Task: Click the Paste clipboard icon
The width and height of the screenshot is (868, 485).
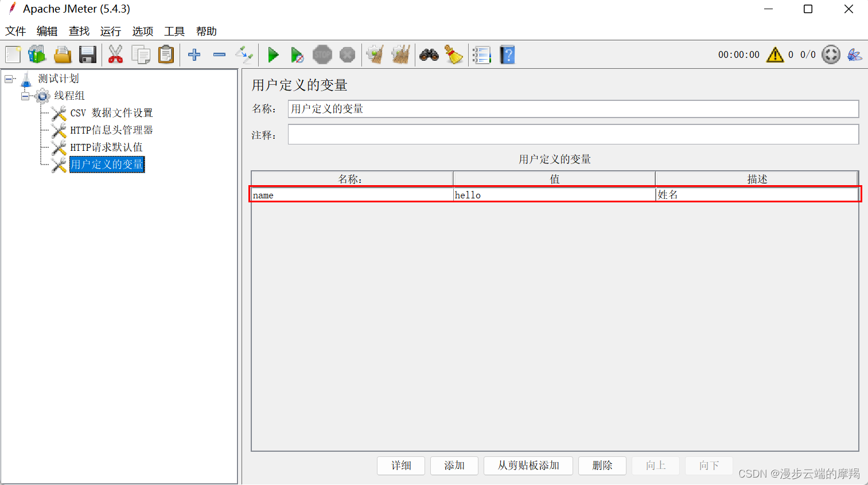Action: pos(166,55)
